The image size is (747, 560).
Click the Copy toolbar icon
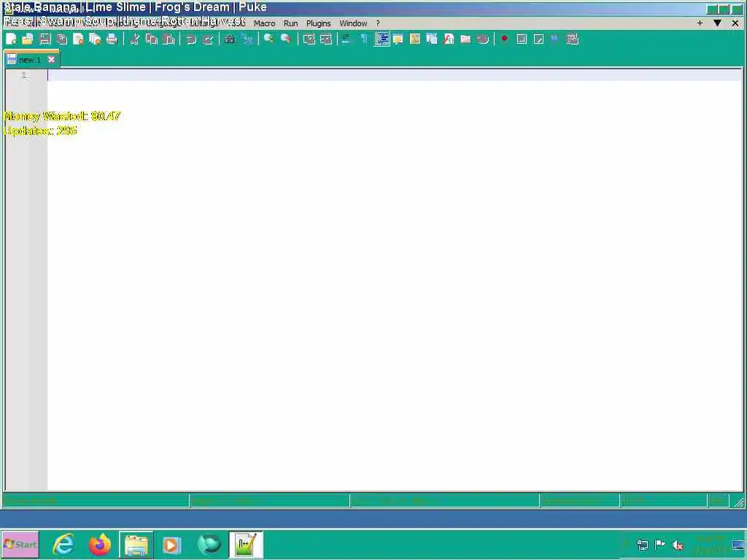click(152, 39)
